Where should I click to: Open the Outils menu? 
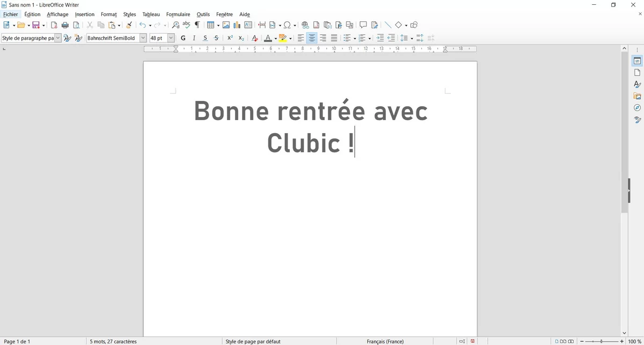203,14
